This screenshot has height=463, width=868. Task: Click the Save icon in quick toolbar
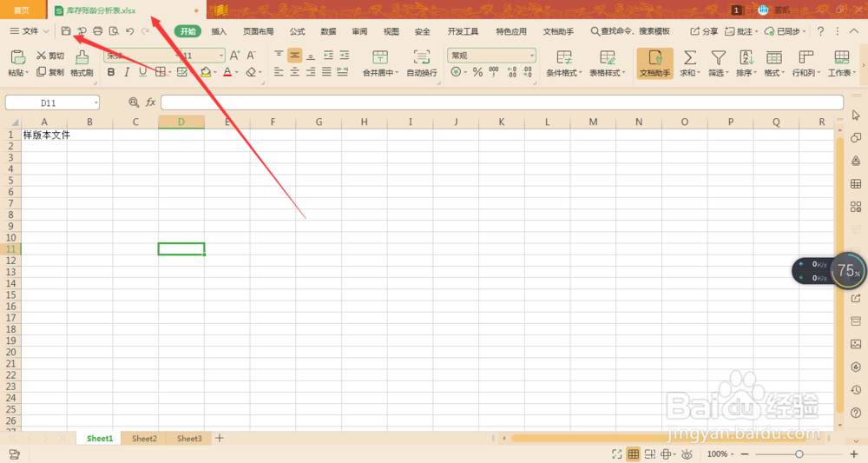pyautogui.click(x=66, y=31)
